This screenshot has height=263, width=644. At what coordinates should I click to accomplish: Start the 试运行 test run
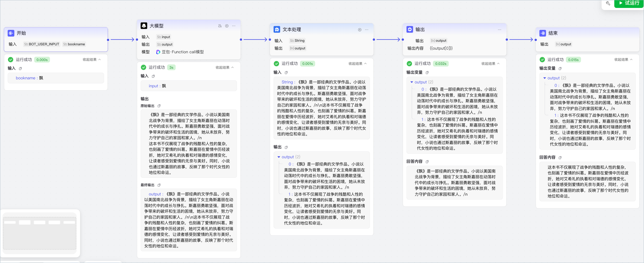pyautogui.click(x=629, y=3)
